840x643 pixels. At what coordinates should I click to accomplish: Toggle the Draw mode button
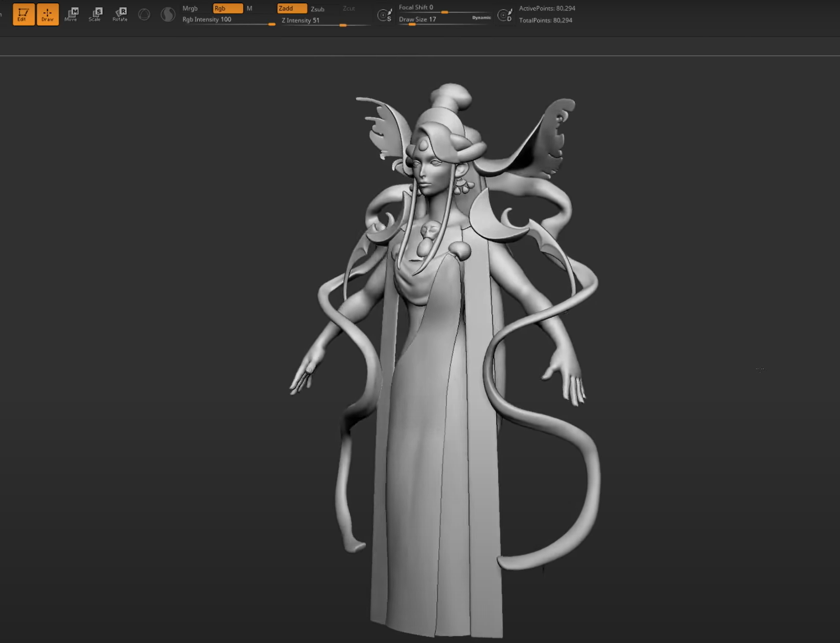[x=47, y=15]
